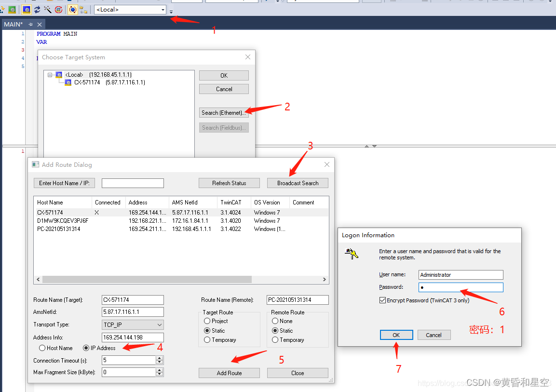Click the host list horizontal scrollbar thumb

[x=147, y=280]
